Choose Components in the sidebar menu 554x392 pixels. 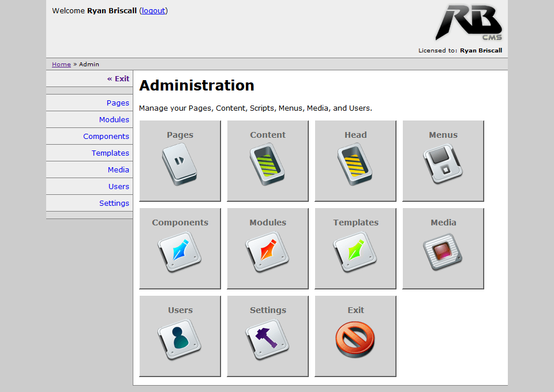point(106,136)
